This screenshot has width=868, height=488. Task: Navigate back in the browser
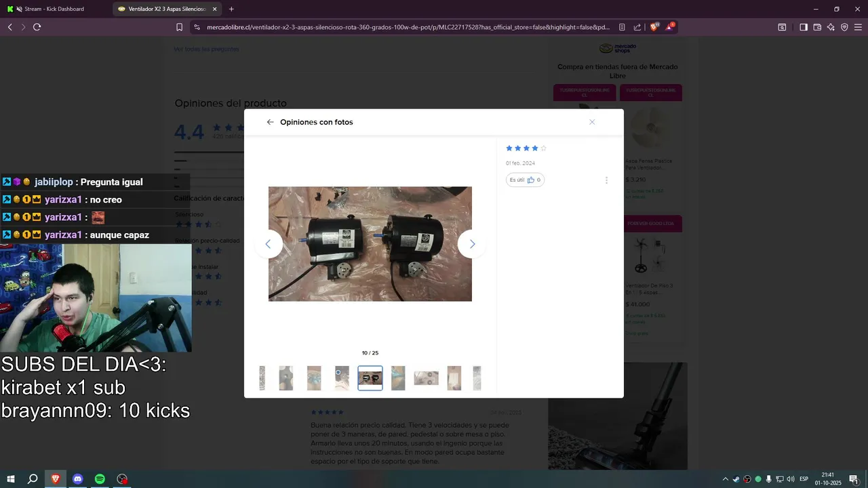point(9,27)
